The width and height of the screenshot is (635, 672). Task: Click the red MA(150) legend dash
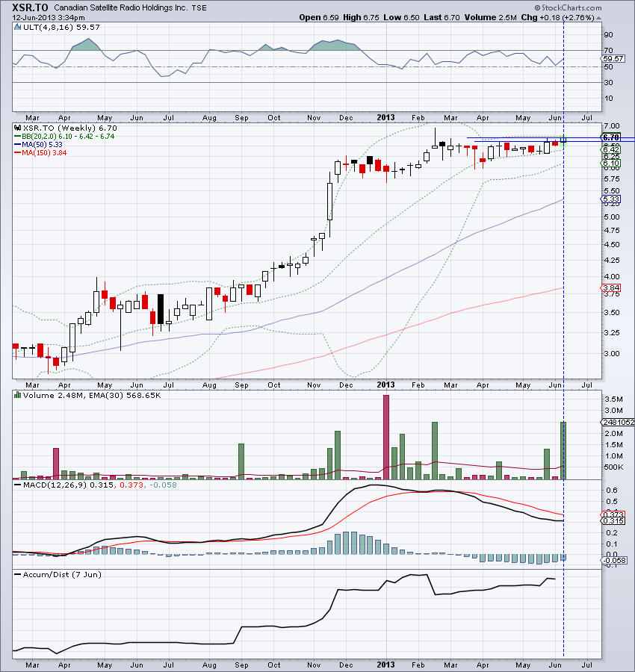point(18,152)
